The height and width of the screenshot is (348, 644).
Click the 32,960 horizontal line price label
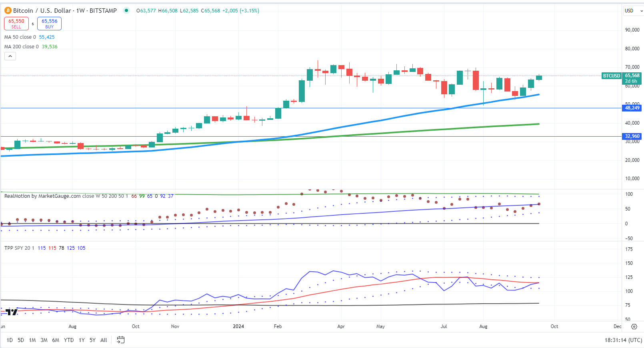pyautogui.click(x=632, y=136)
